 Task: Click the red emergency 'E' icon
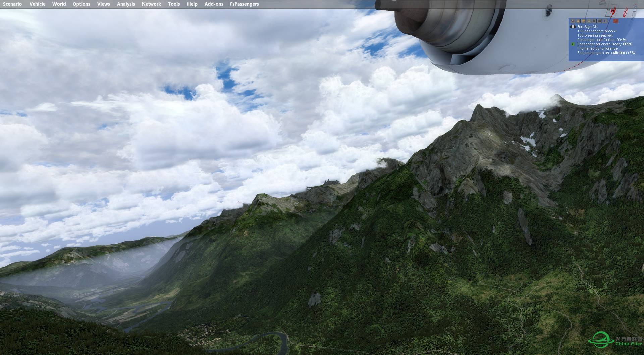point(615,21)
